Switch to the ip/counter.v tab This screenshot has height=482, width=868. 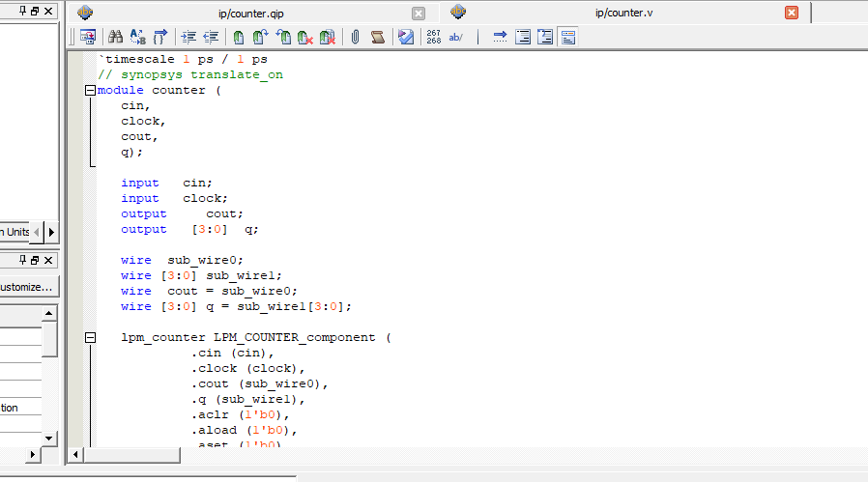pyautogui.click(x=623, y=13)
